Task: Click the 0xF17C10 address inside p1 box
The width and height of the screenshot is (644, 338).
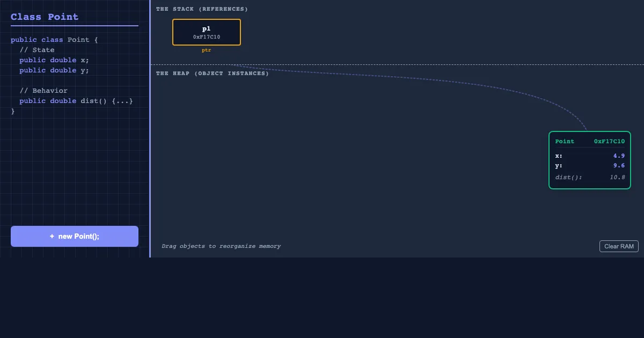Action: coord(207,37)
